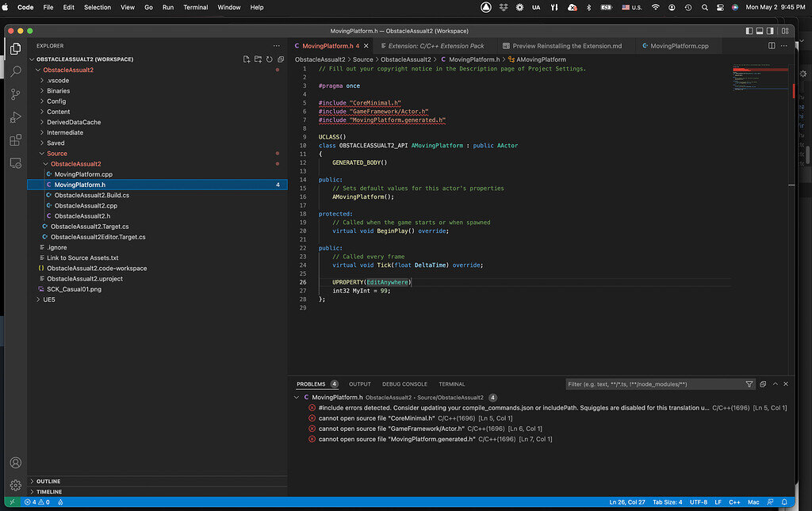Toggle the secondary side bar layout button
The height and width of the screenshot is (511, 812).
(772, 31)
